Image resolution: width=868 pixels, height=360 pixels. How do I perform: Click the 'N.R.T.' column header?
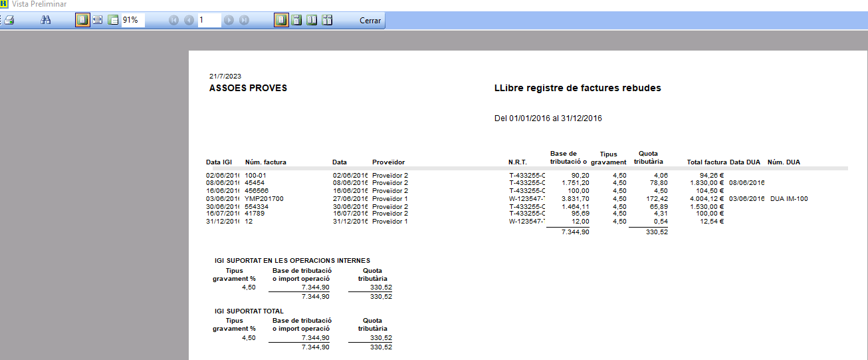(518, 162)
